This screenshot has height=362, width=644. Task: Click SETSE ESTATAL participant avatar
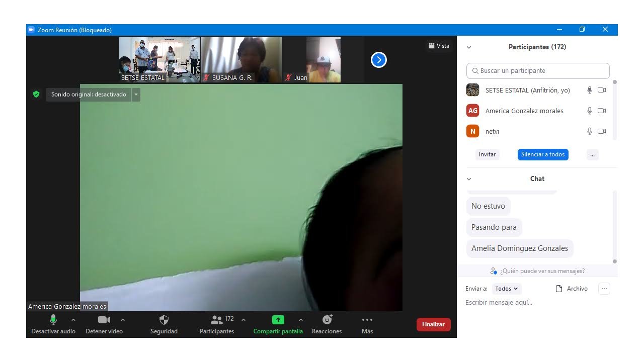pyautogui.click(x=472, y=90)
